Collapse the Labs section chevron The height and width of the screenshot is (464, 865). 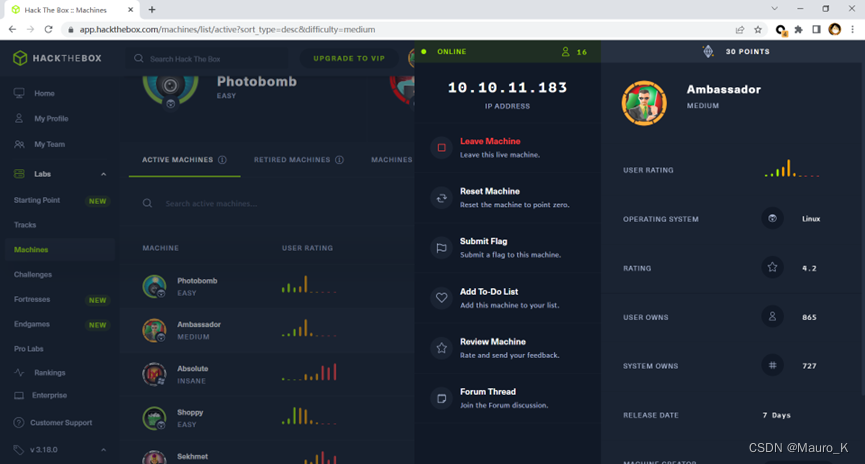pos(103,174)
